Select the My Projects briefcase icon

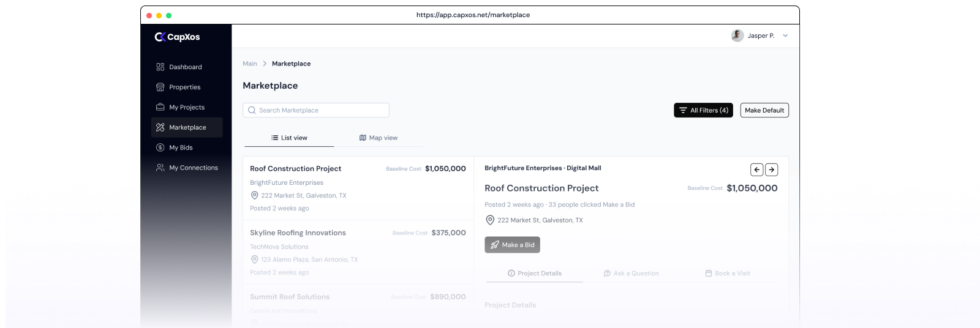coord(160,107)
